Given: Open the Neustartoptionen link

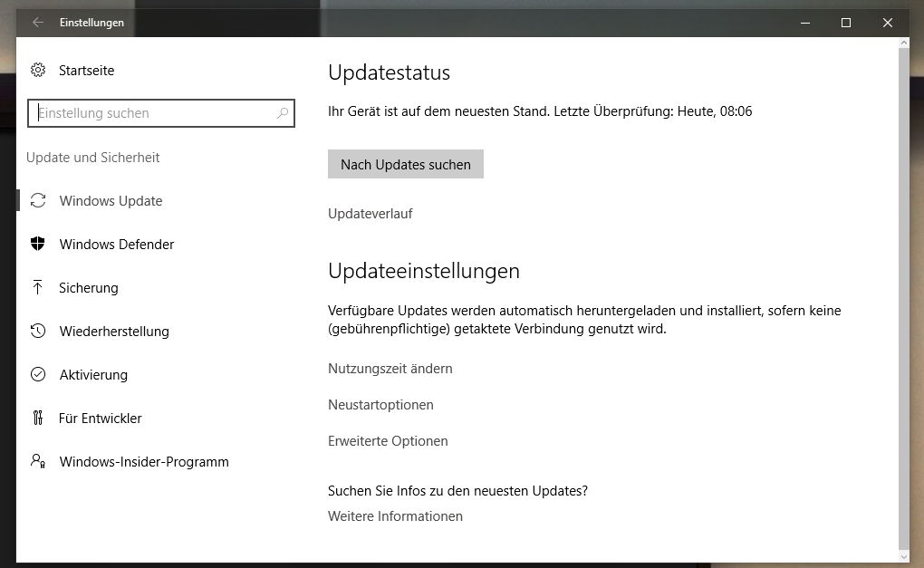Looking at the screenshot, I should 380,405.
